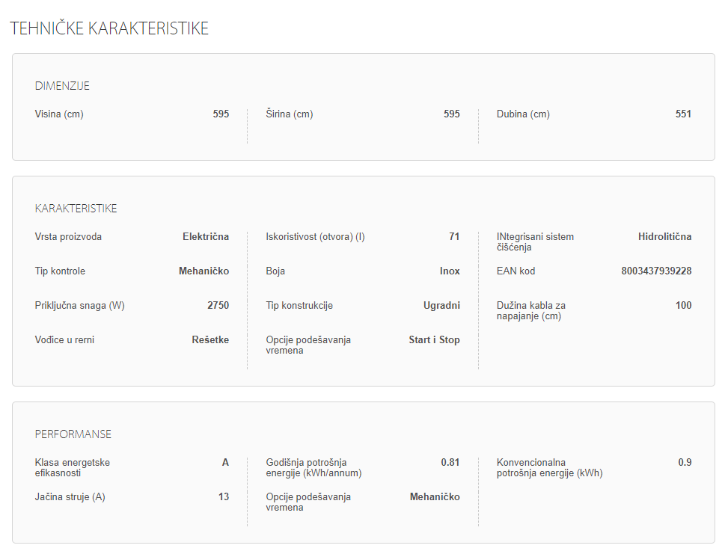This screenshot has height=560, width=728.
Task: Click the Vrsta proizvoda value Električna
Action: [x=206, y=237]
